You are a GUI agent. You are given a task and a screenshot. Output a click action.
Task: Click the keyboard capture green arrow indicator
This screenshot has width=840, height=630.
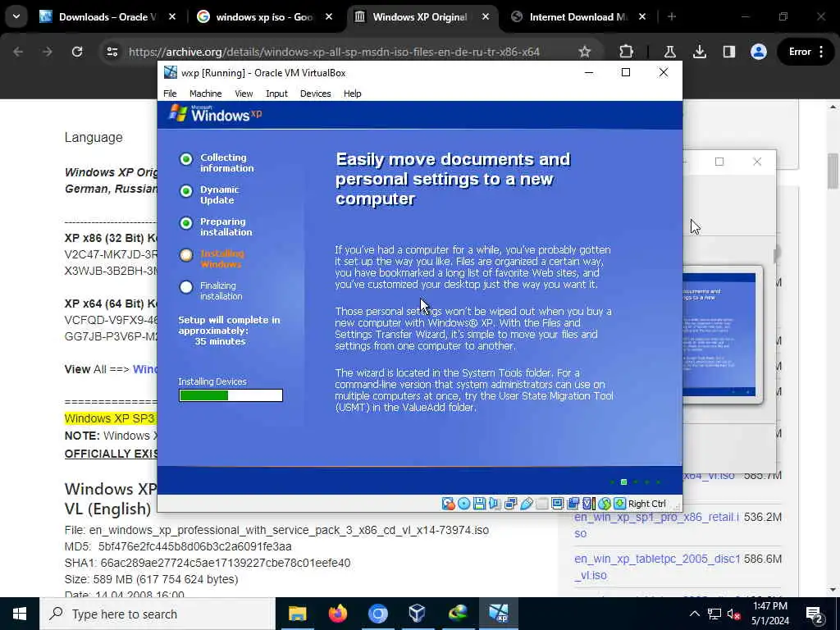pos(620,504)
